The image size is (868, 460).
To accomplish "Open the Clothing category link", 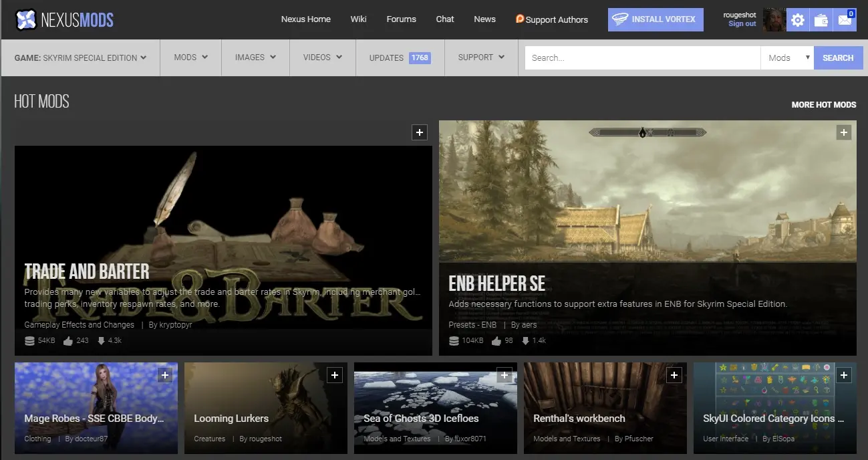I will pos(37,439).
